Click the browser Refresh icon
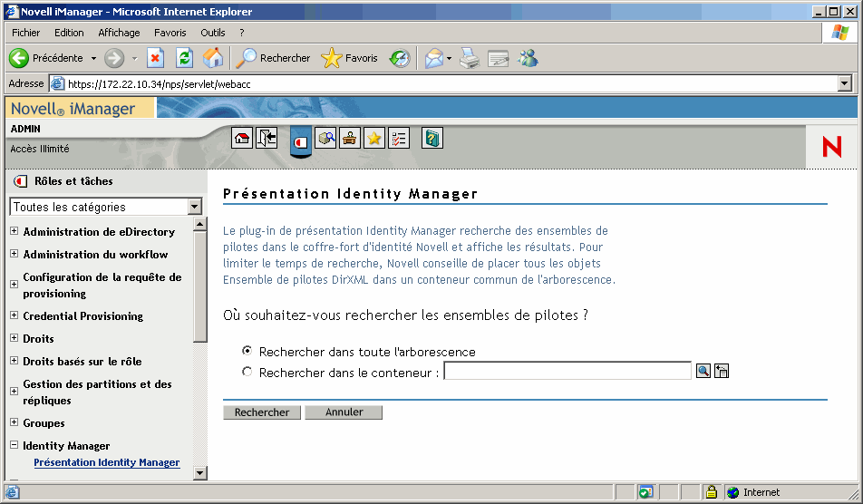The image size is (863, 504). click(x=184, y=58)
